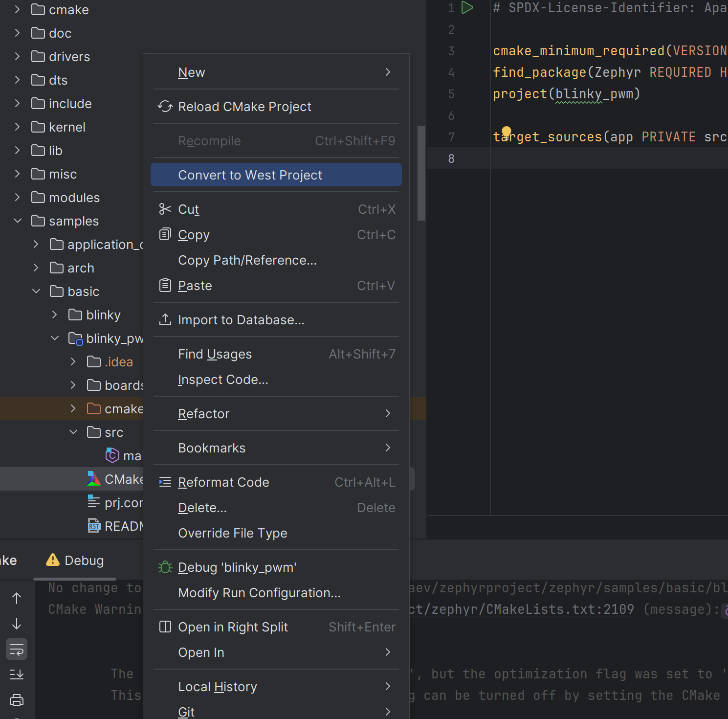The image size is (728, 719).
Task: Select Find Usages
Action: click(x=276, y=354)
